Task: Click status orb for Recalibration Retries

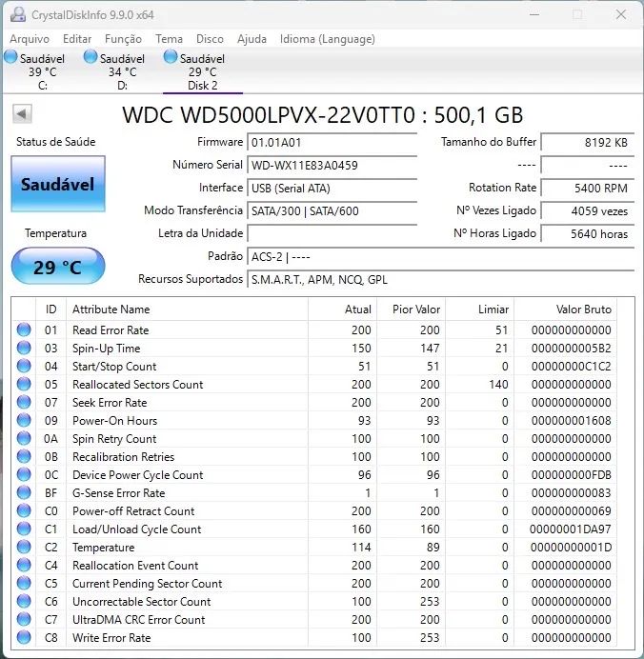Action: pos(24,456)
